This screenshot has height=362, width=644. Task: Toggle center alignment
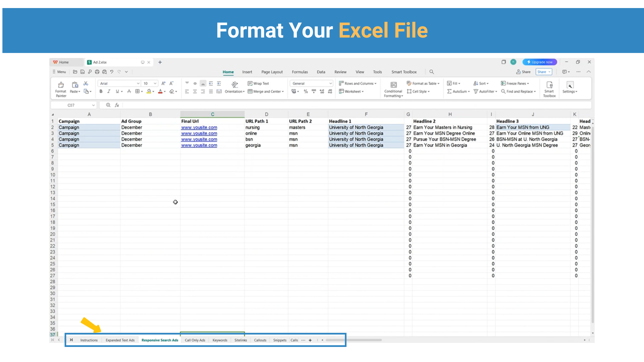[195, 91]
